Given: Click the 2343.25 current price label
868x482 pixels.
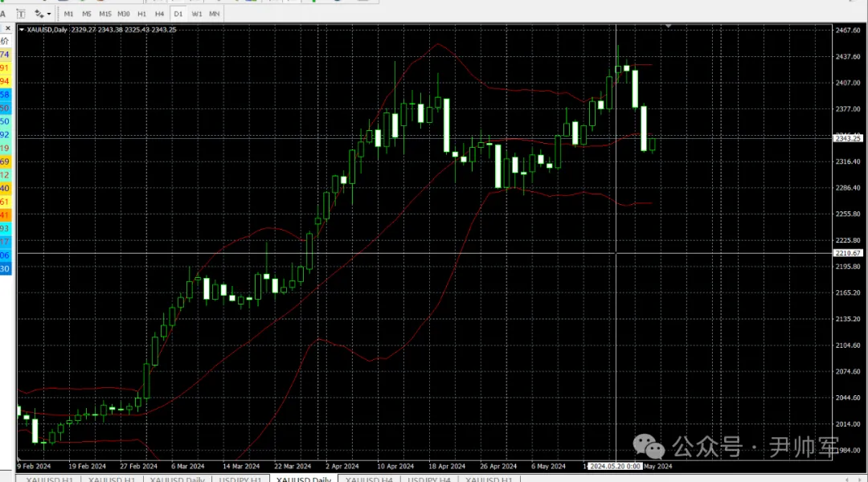Looking at the screenshot, I should click(x=848, y=139).
